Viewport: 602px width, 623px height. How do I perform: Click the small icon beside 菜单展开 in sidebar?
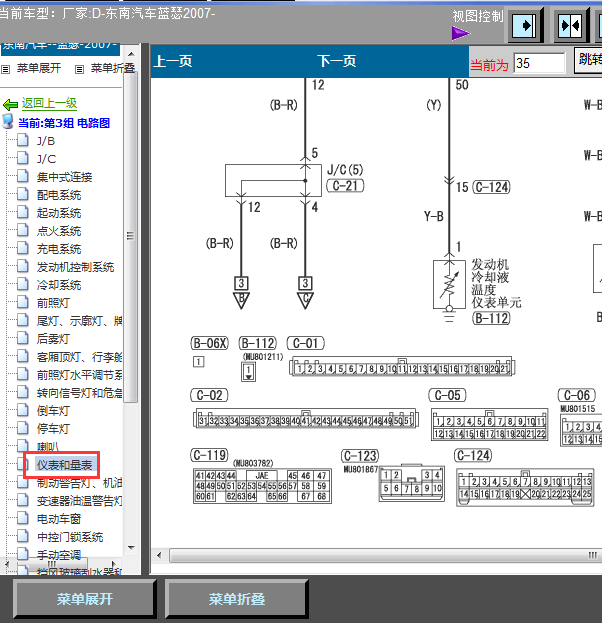[6, 69]
